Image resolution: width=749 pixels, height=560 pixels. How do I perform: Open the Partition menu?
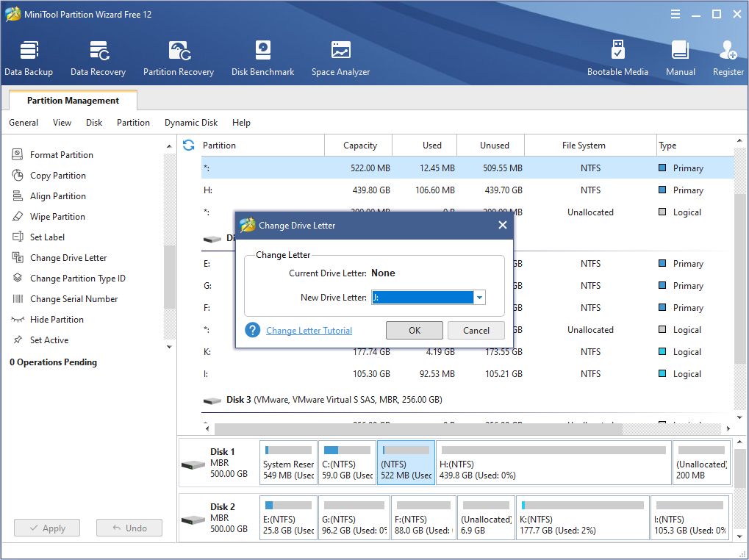pyautogui.click(x=133, y=123)
